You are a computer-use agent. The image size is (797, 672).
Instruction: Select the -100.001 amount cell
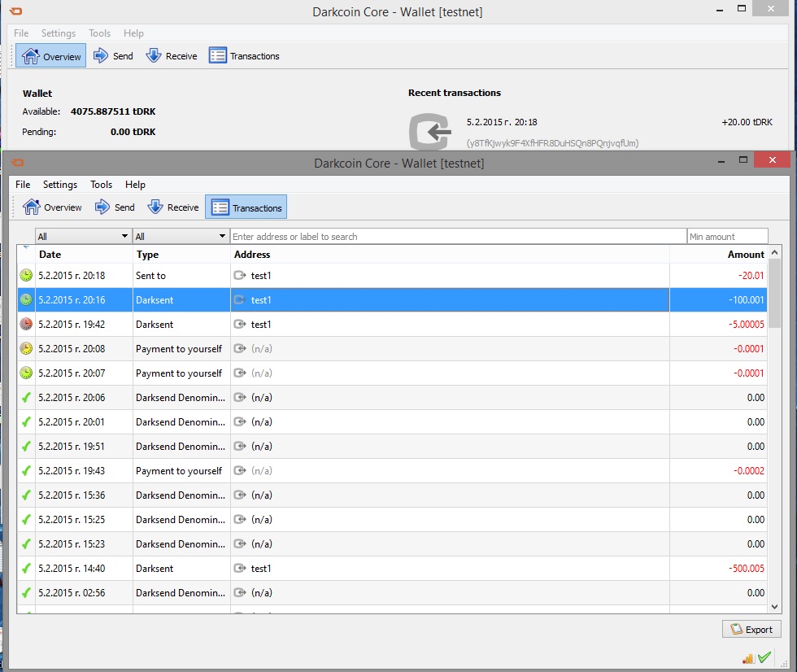718,300
